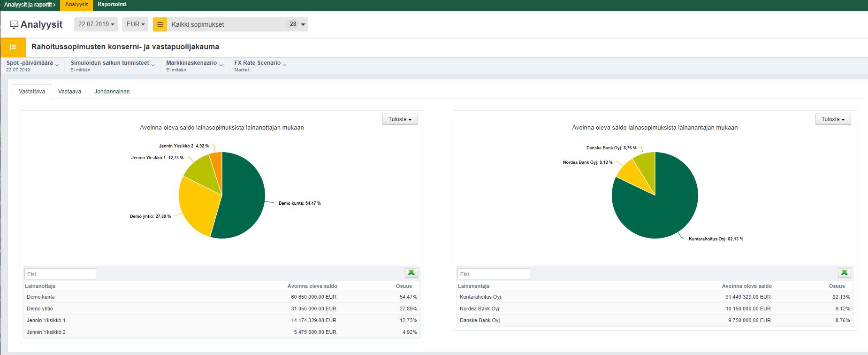The height and width of the screenshot is (355, 868).
Task: Open the Raportointi top menu tab
Action: pyautogui.click(x=112, y=5)
